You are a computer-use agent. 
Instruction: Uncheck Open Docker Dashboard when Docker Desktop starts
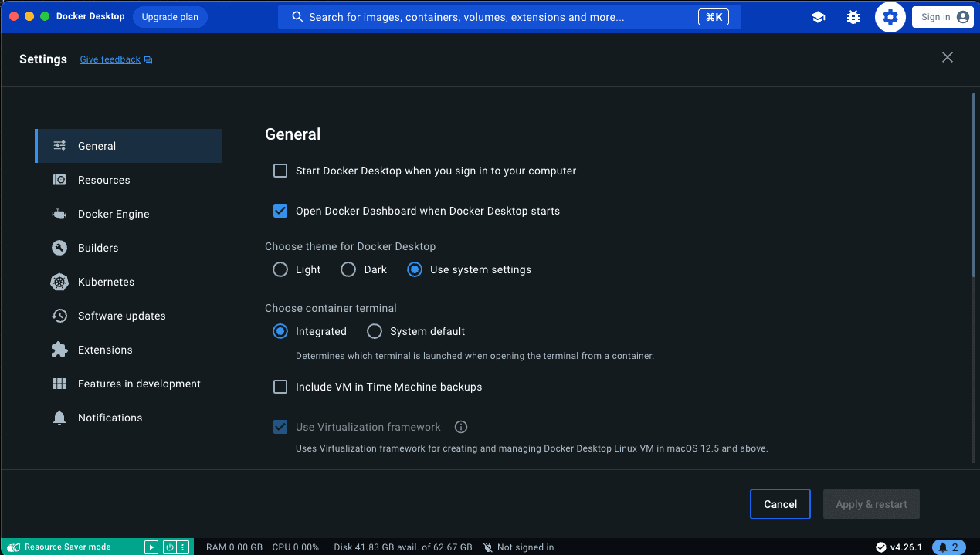click(x=280, y=211)
